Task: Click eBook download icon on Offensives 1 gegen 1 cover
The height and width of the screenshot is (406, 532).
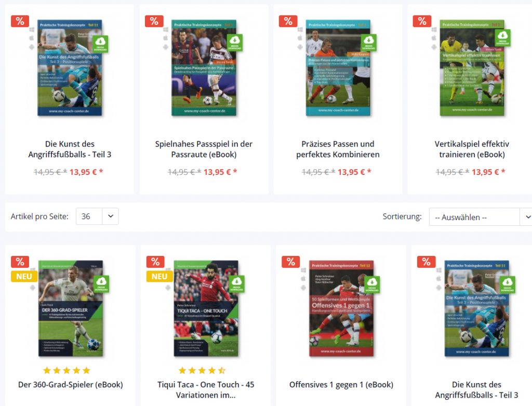Action: tap(372, 284)
